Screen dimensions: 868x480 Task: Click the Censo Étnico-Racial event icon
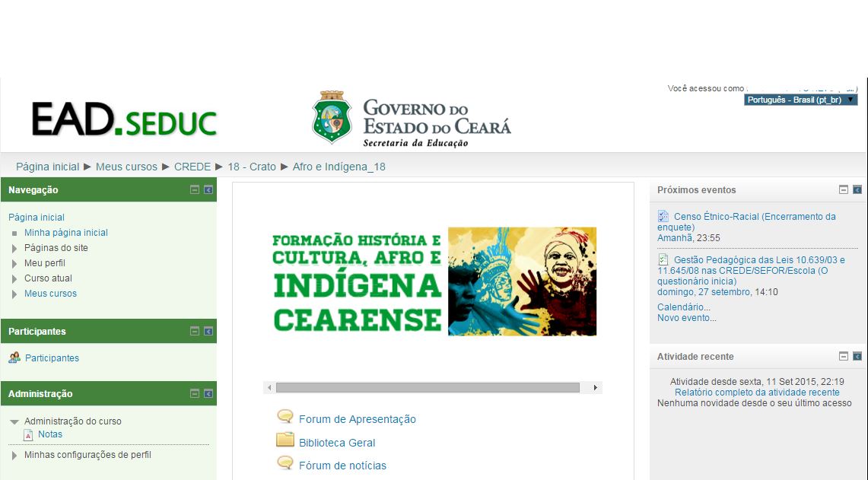click(x=663, y=217)
